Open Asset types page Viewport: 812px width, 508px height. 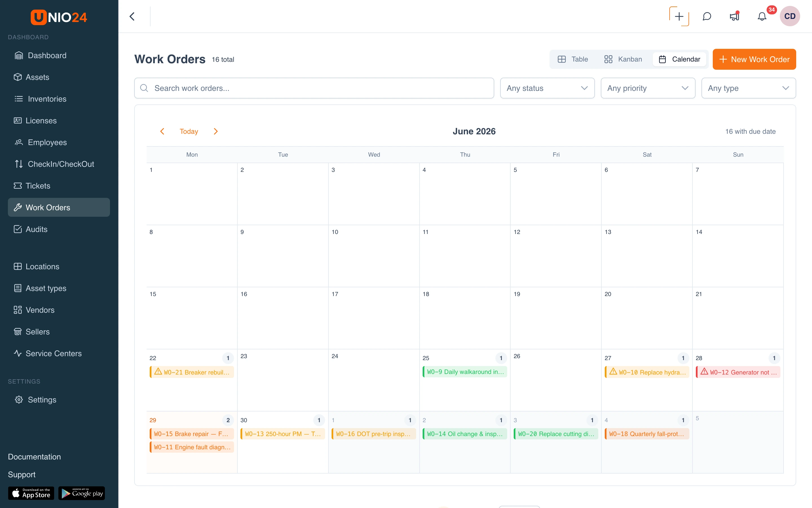coord(59,288)
